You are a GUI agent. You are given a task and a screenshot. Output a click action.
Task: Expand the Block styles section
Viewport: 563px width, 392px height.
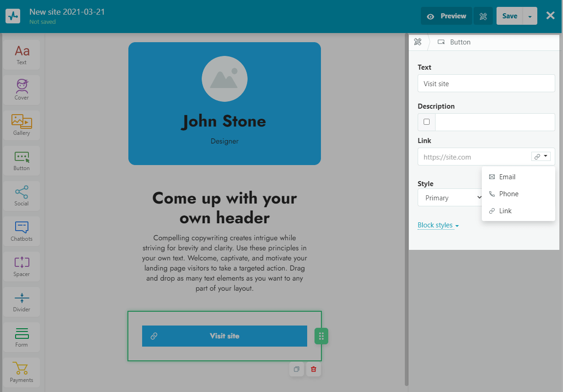click(438, 226)
